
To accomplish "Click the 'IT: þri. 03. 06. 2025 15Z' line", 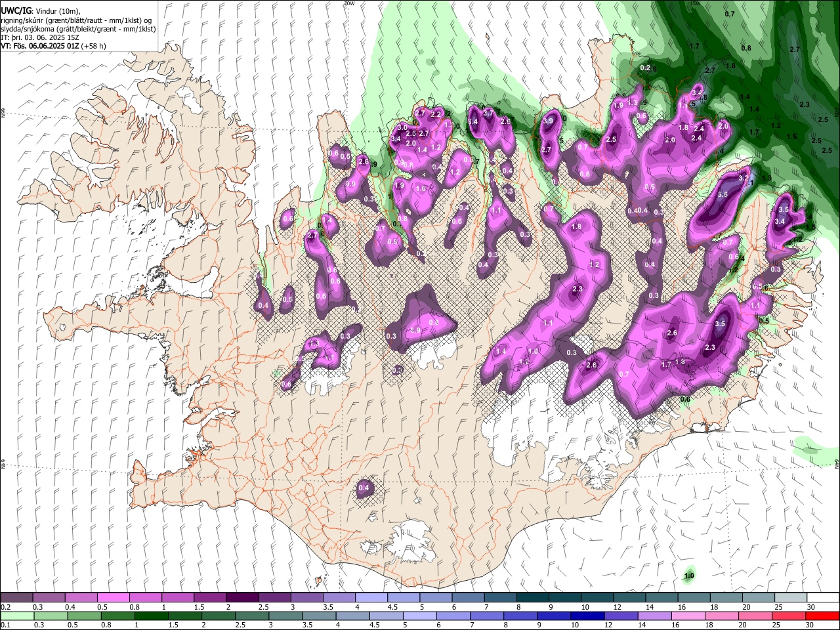I will [x=40, y=37].
